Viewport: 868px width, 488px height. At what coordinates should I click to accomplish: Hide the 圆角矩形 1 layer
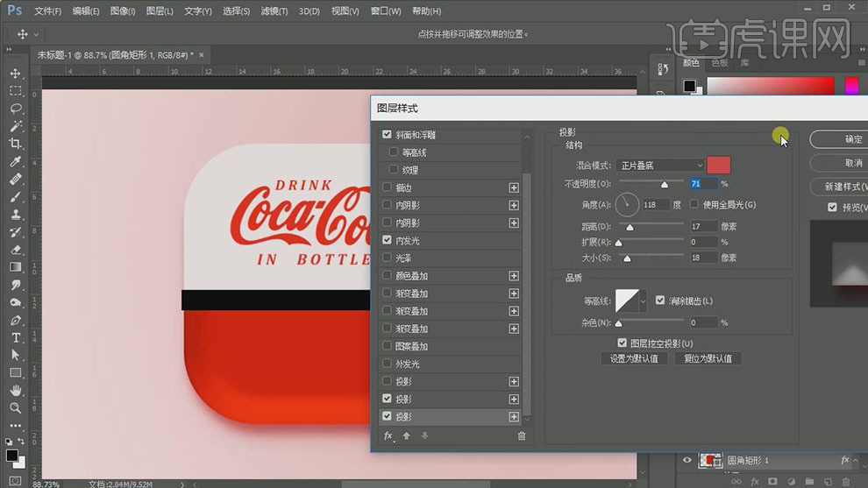coord(687,460)
